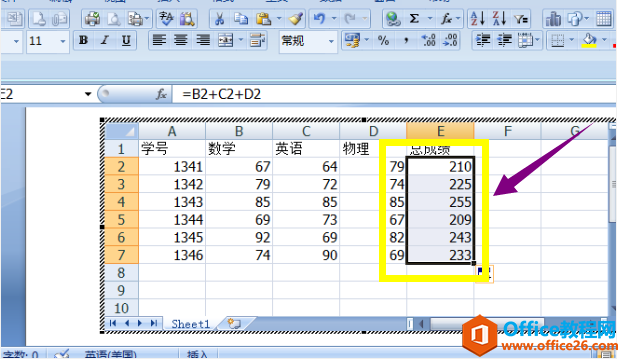Click into the formula bar showing =B2+C2+D2
The image size is (625, 363).
pyautogui.click(x=395, y=94)
